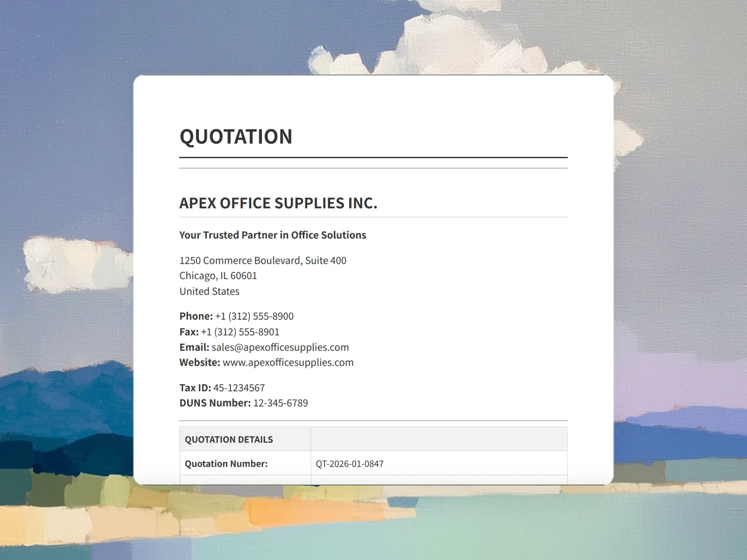Click the bold Email label

[x=194, y=347]
